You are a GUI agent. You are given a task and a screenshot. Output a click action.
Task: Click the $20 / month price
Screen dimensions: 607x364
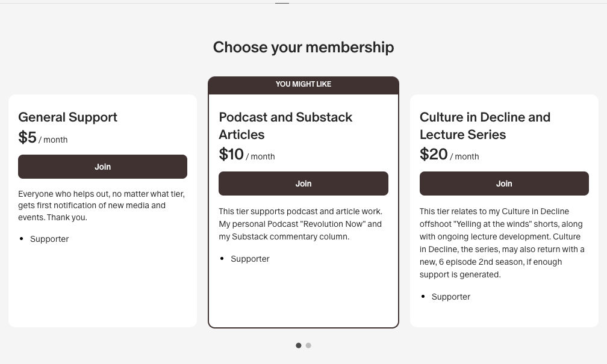[x=449, y=155]
